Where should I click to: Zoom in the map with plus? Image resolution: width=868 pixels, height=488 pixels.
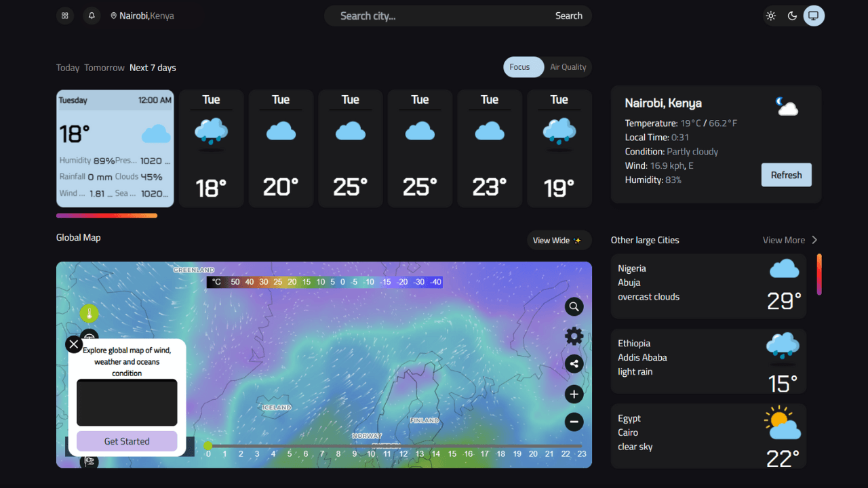[574, 394]
